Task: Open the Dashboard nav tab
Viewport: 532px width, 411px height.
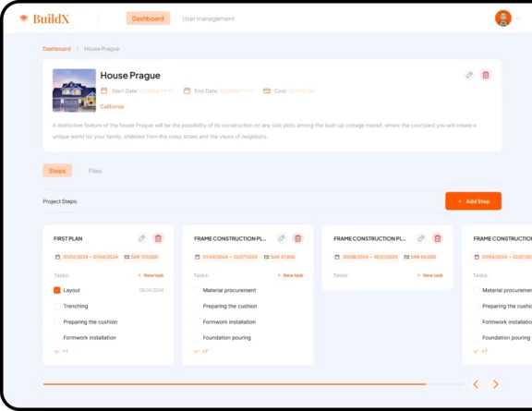Action: coord(148,18)
